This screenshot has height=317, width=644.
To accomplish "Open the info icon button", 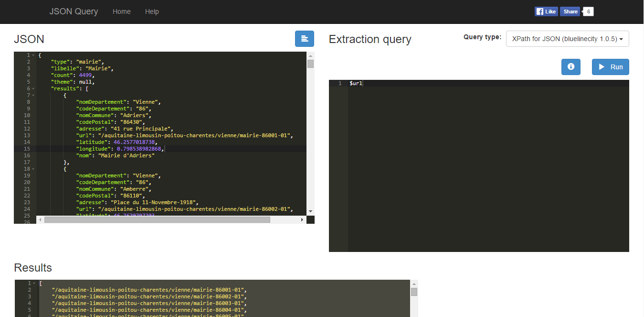I will [571, 67].
